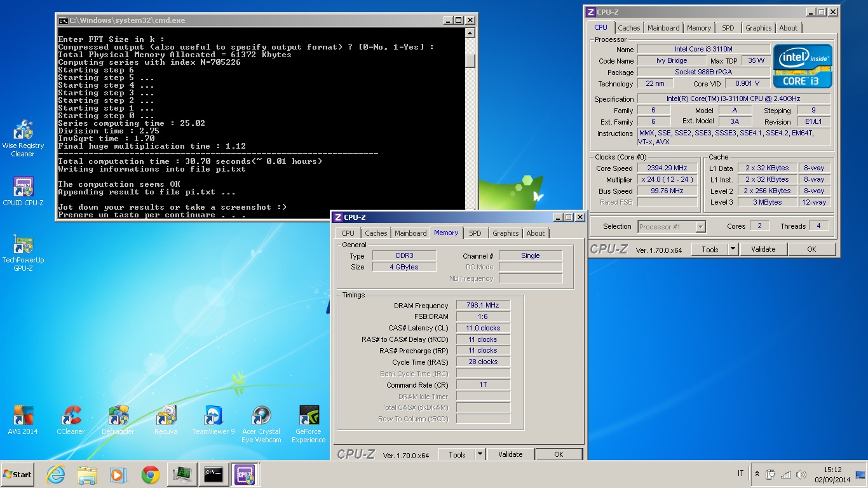
Task: Click Tools button in Memory CPU-Z window
Action: [x=457, y=454]
